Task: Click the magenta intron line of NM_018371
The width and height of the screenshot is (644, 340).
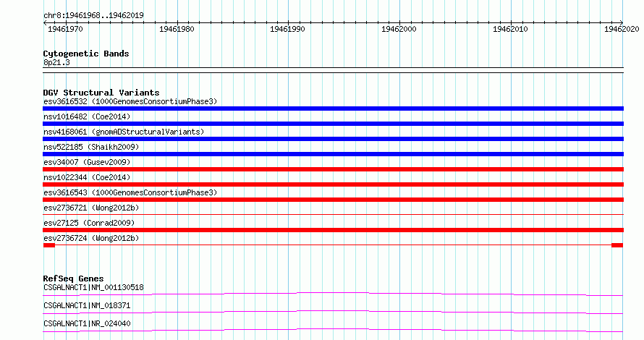Action: click(333, 312)
